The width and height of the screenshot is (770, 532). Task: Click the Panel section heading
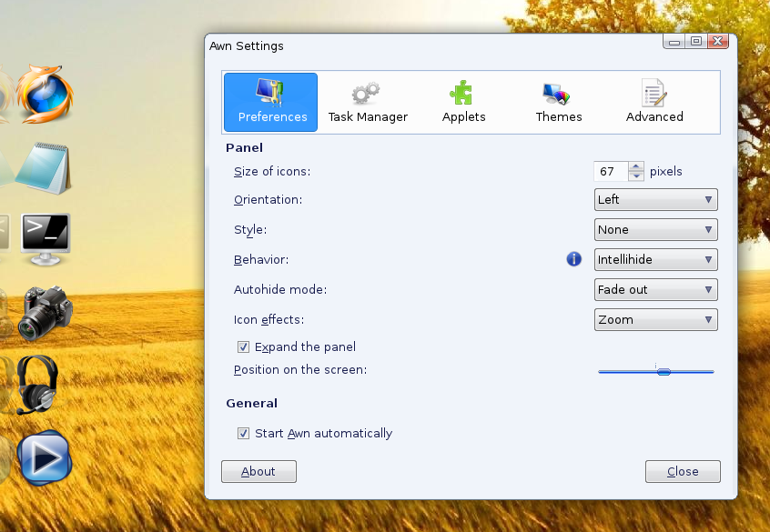[244, 147]
